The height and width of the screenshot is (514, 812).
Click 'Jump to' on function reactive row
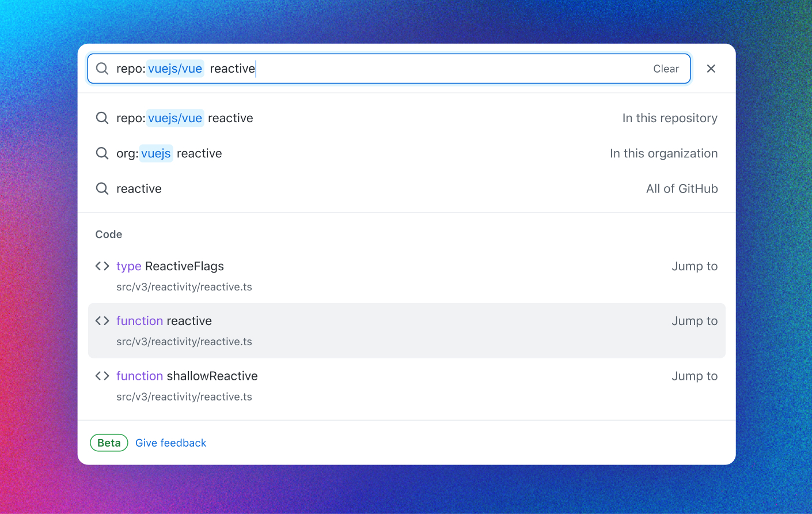click(695, 321)
